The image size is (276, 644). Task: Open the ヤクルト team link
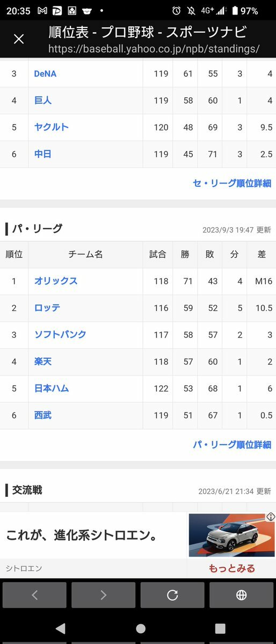52,127
